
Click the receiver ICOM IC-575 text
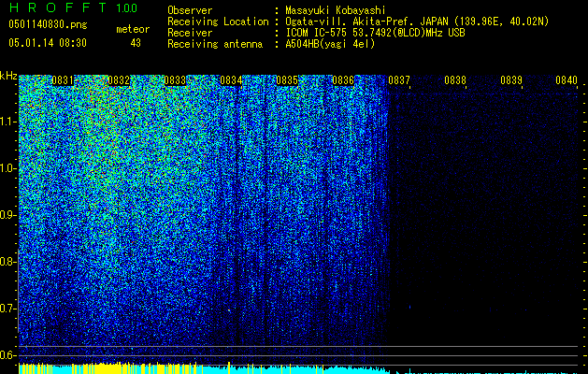pyautogui.click(x=375, y=33)
